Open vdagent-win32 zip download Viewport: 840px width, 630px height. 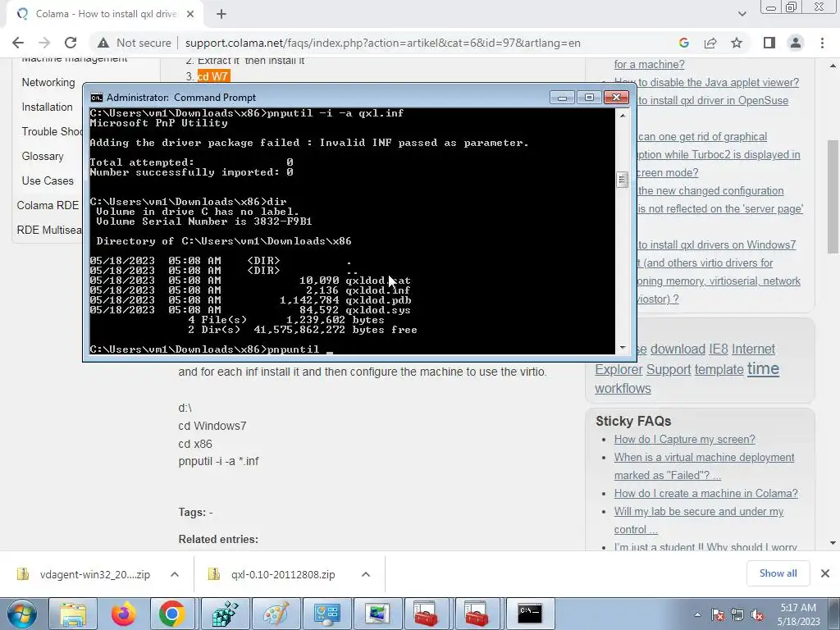click(84, 574)
